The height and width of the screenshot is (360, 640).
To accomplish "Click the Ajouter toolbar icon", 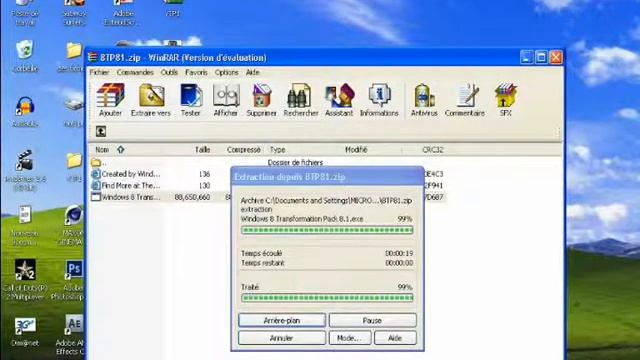I will coord(111,100).
